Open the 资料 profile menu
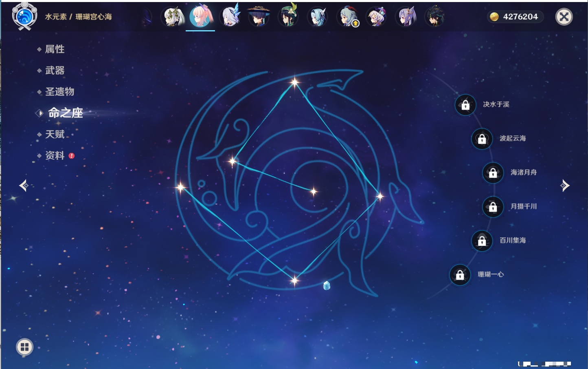588x369 pixels. coord(55,155)
